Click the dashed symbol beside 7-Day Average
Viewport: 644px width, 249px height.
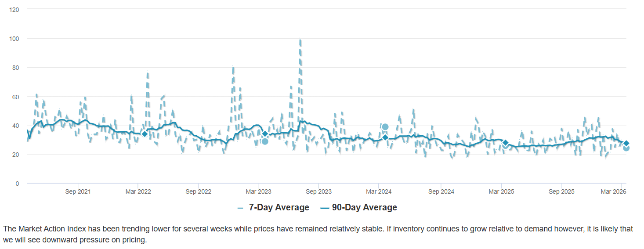(x=240, y=208)
